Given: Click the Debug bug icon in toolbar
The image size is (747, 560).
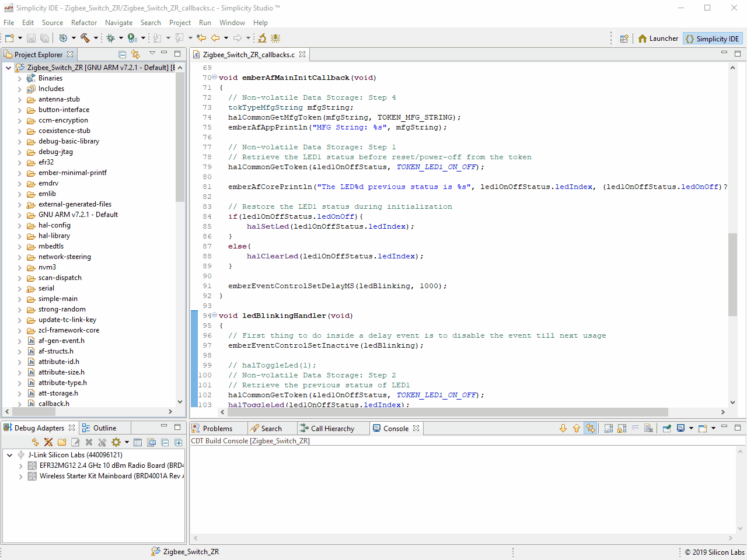Looking at the screenshot, I should (x=110, y=38).
